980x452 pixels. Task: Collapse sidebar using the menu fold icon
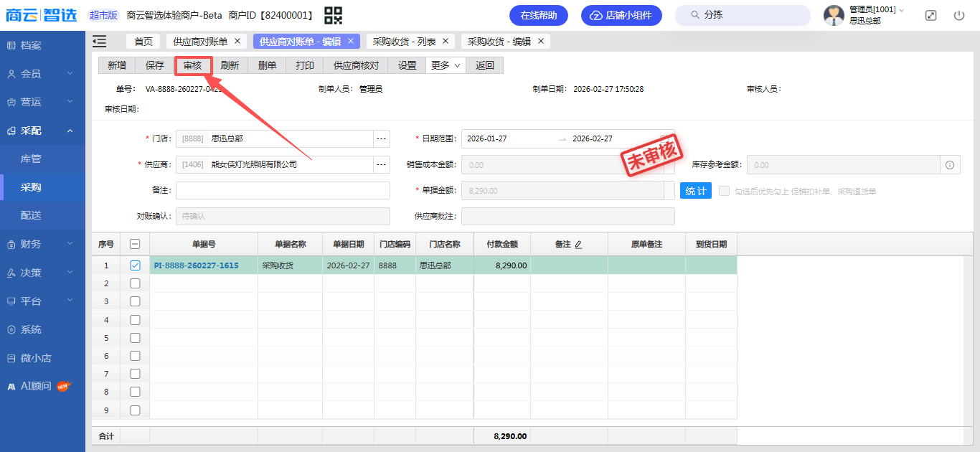pyautogui.click(x=100, y=42)
